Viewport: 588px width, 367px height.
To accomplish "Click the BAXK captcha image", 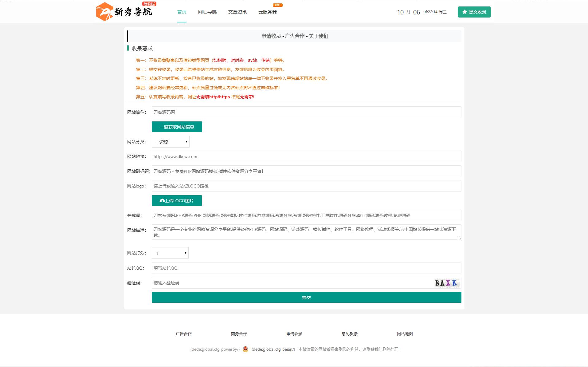I will 447,283.
